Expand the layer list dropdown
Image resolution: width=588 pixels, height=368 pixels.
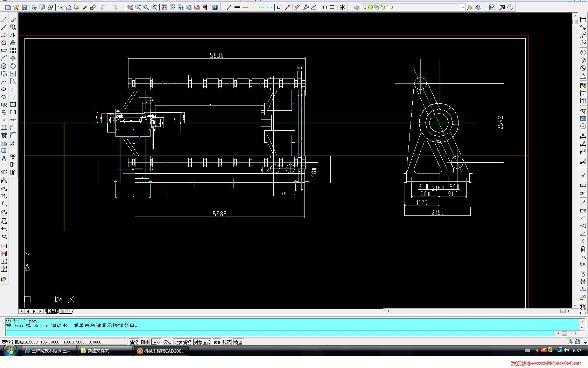463,7
